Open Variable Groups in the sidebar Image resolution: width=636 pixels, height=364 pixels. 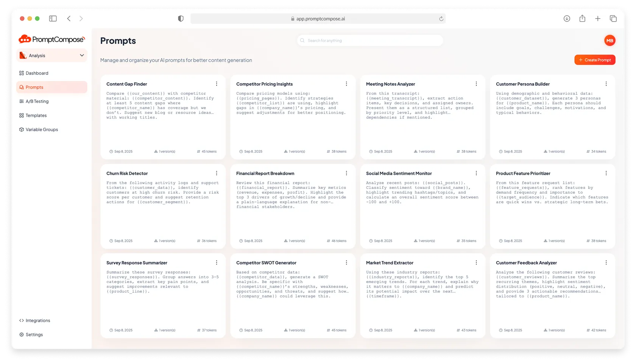[x=42, y=129]
